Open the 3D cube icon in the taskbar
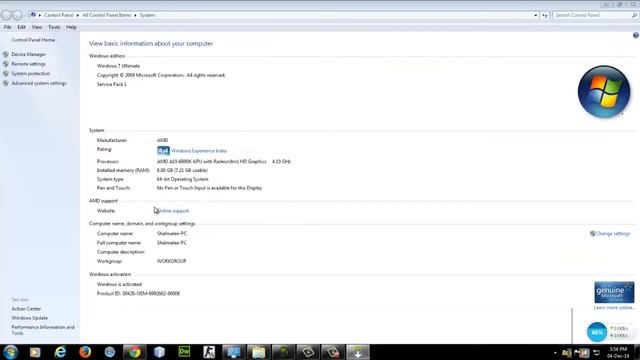 point(159,352)
